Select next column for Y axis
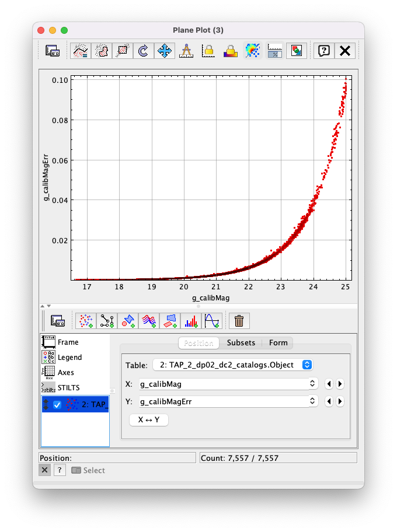This screenshot has width=397, height=532. click(x=340, y=401)
